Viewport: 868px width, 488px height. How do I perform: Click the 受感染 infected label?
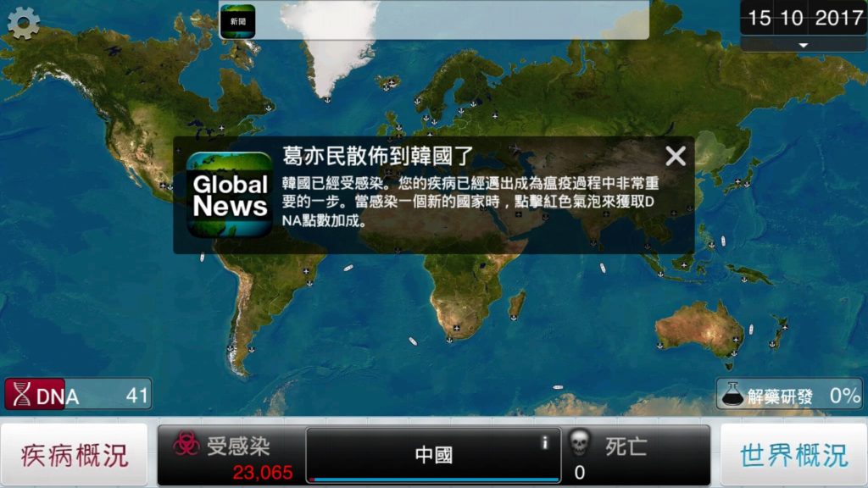coord(238,446)
